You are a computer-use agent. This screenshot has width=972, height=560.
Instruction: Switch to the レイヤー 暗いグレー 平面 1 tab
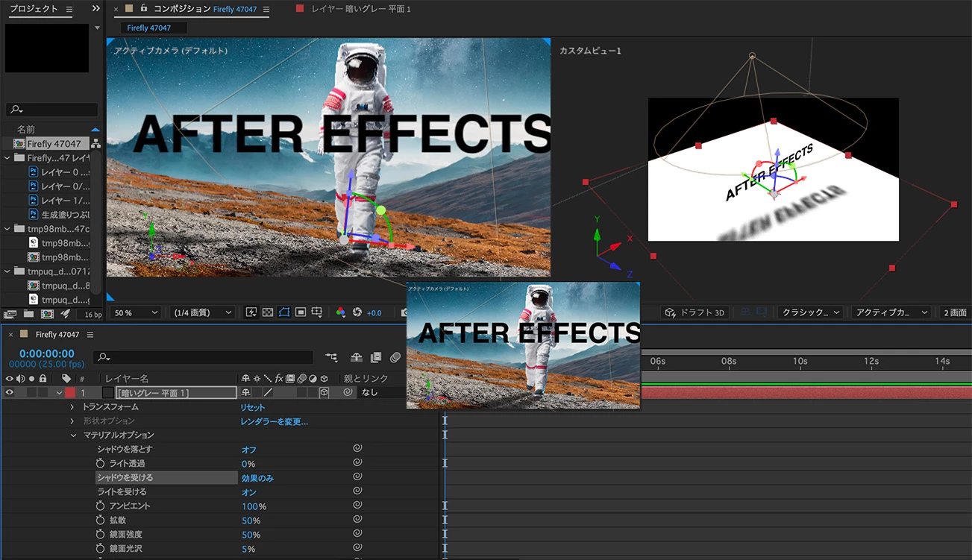[361, 9]
